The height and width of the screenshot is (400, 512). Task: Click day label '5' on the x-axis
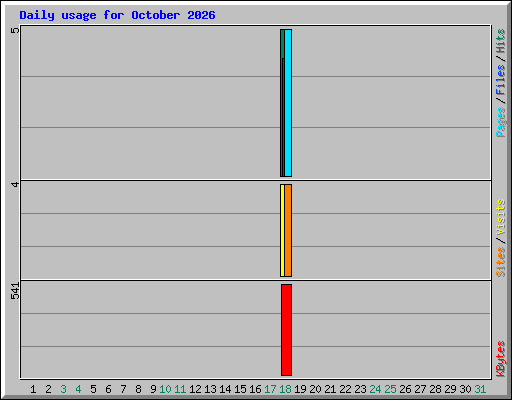tap(93, 389)
